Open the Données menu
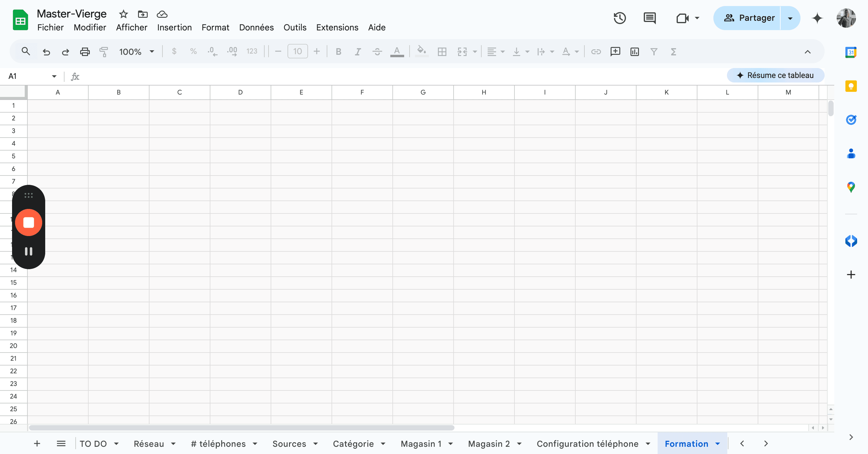 [x=256, y=27]
